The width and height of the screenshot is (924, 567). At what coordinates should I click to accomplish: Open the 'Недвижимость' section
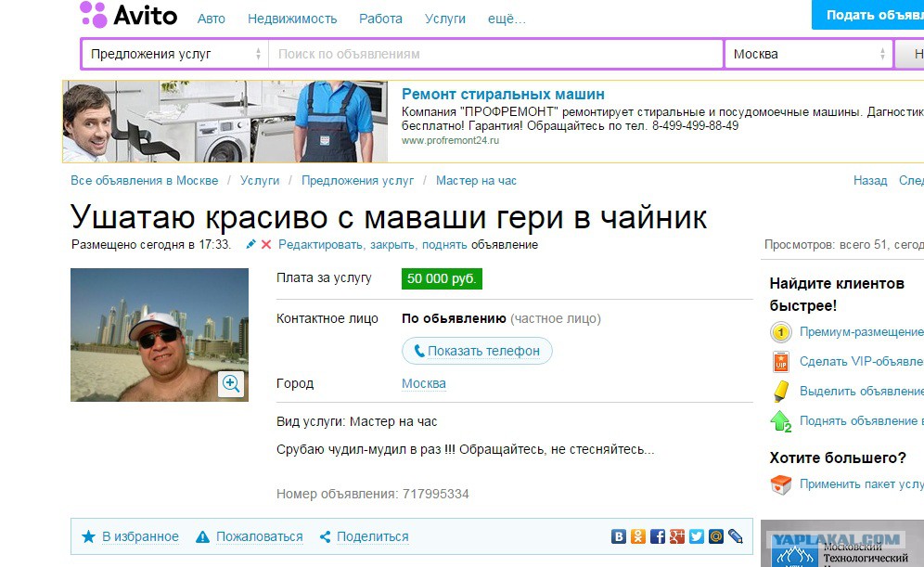(x=291, y=19)
